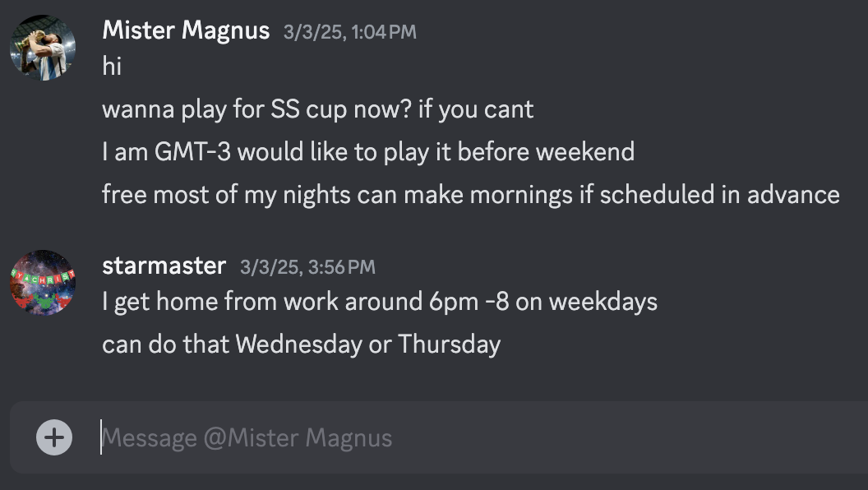The image size is (868, 490).
Task: Click the word "weekdays" in starmaster's message
Action: pos(603,302)
